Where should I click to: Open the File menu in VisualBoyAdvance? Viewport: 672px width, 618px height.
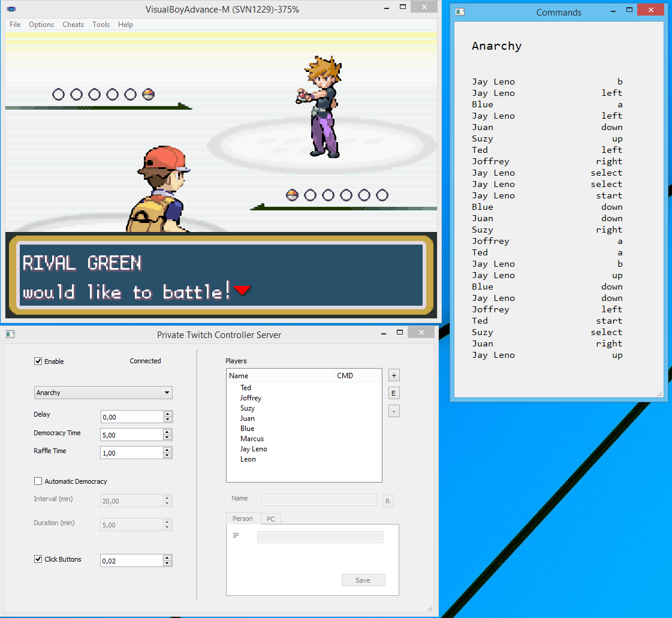click(x=15, y=25)
